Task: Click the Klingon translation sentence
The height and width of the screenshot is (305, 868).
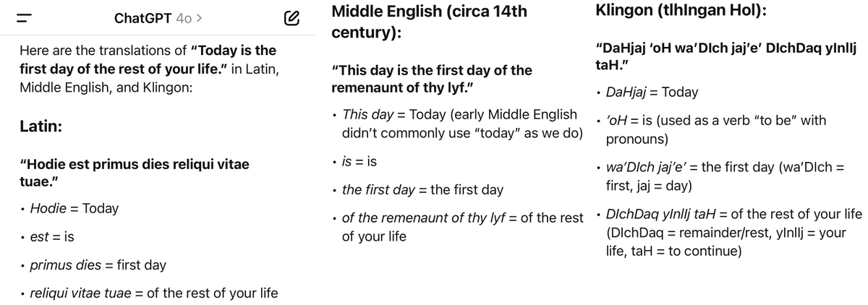Action: [725, 56]
